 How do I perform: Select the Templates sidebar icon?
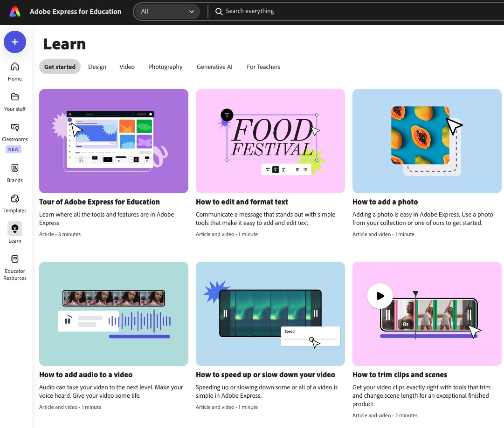(15, 199)
